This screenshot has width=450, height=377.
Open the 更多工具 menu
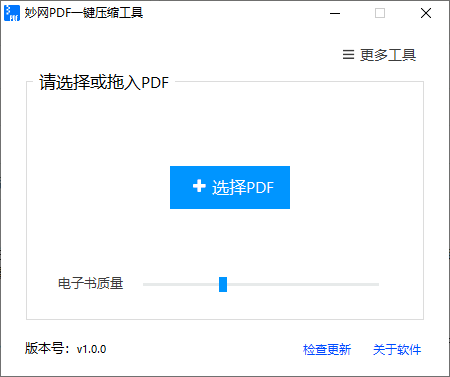[379, 55]
